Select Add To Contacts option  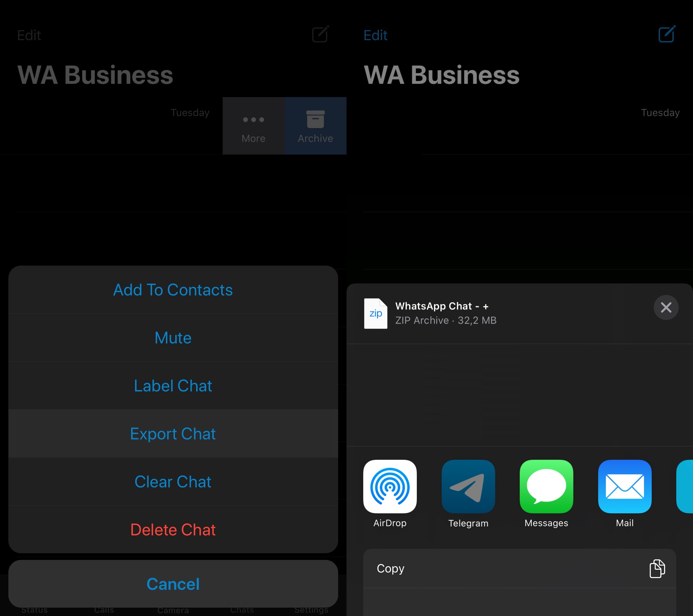click(173, 290)
